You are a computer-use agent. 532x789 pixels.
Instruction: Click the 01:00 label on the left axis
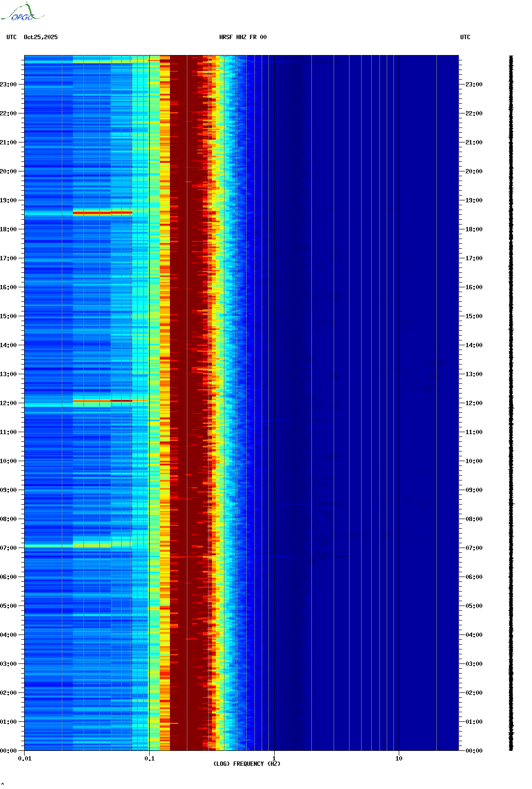pos(8,722)
